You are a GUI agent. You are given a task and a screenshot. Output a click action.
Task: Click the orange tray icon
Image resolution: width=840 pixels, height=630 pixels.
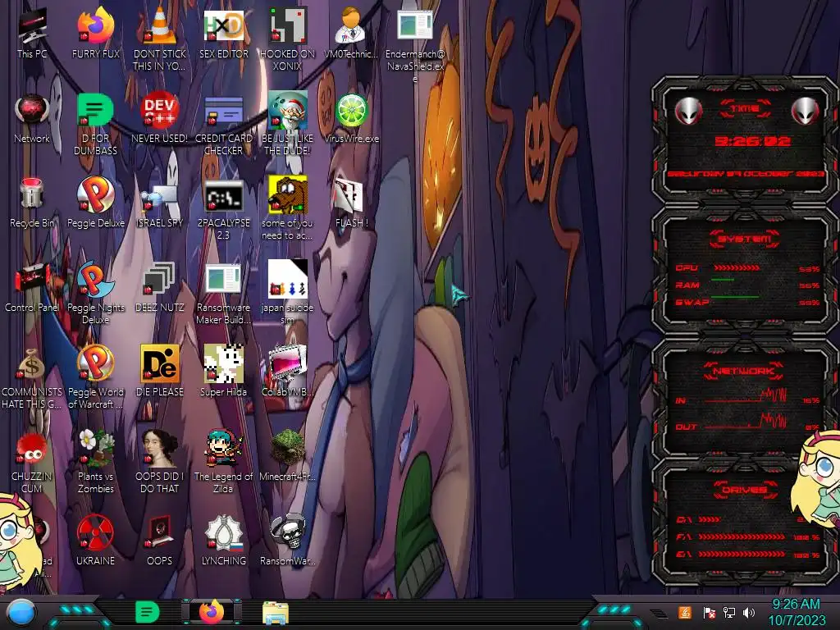(x=685, y=612)
